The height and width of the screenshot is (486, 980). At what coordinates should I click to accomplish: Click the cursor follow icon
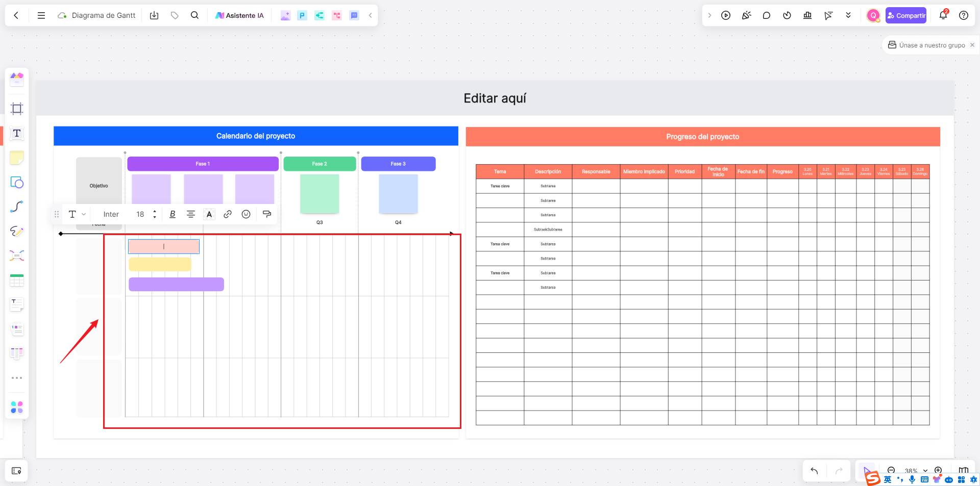tap(828, 15)
